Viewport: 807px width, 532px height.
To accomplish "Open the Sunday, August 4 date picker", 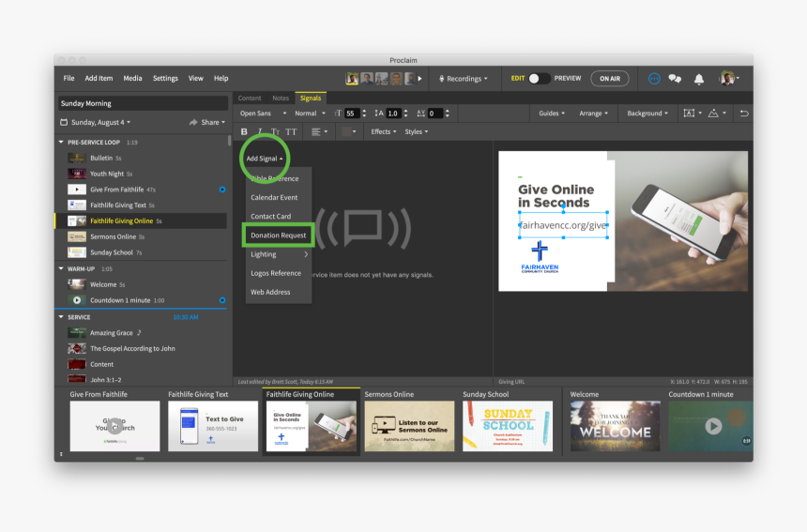I will click(x=95, y=123).
